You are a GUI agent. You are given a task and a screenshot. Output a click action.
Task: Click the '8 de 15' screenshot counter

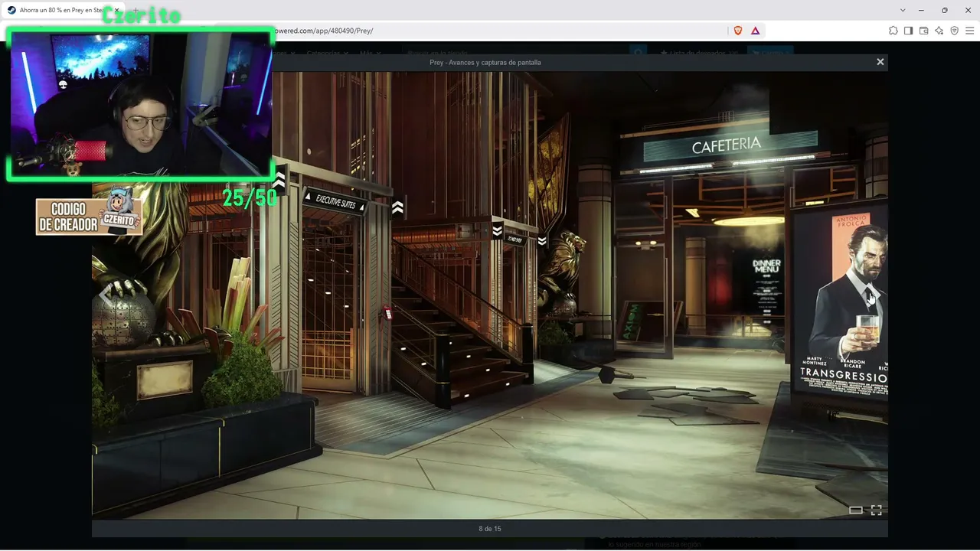click(x=490, y=529)
